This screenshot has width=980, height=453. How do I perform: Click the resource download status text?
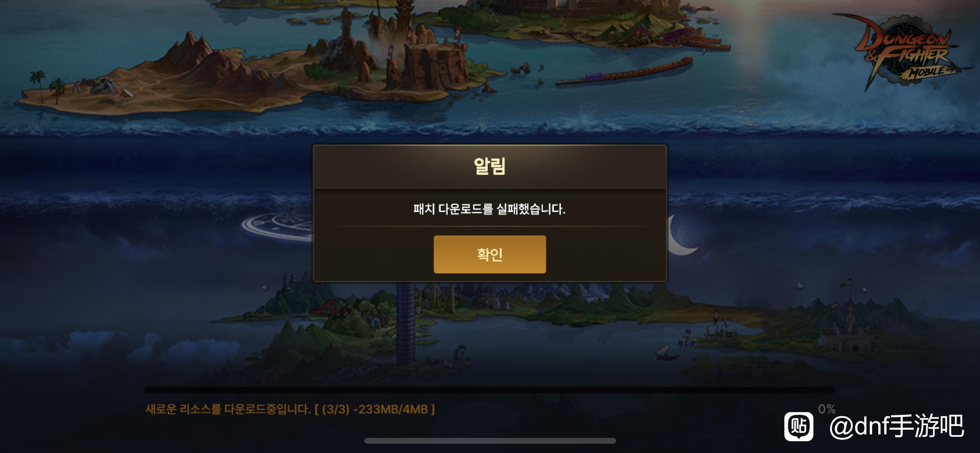click(x=290, y=409)
